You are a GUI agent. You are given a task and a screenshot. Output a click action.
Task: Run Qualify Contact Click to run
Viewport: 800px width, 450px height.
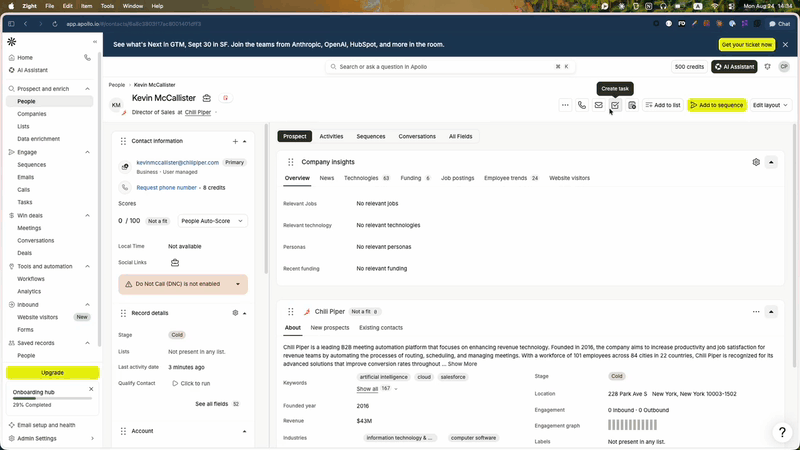[191, 384]
